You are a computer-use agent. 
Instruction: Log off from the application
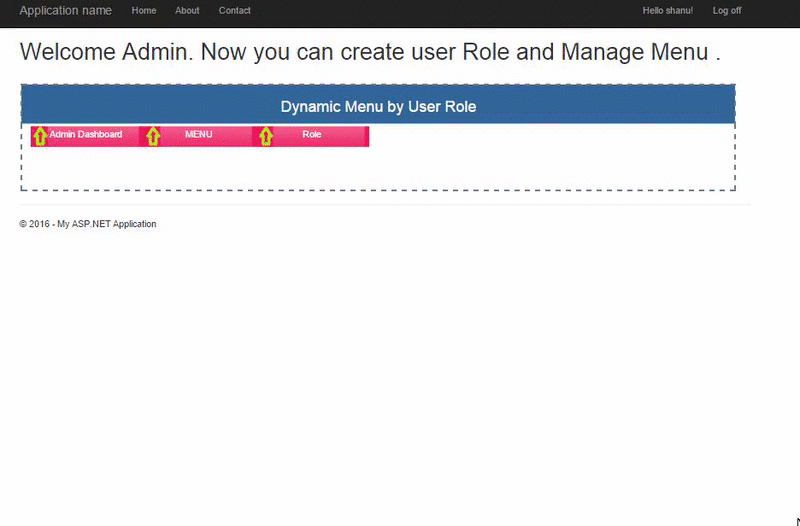coord(727,11)
